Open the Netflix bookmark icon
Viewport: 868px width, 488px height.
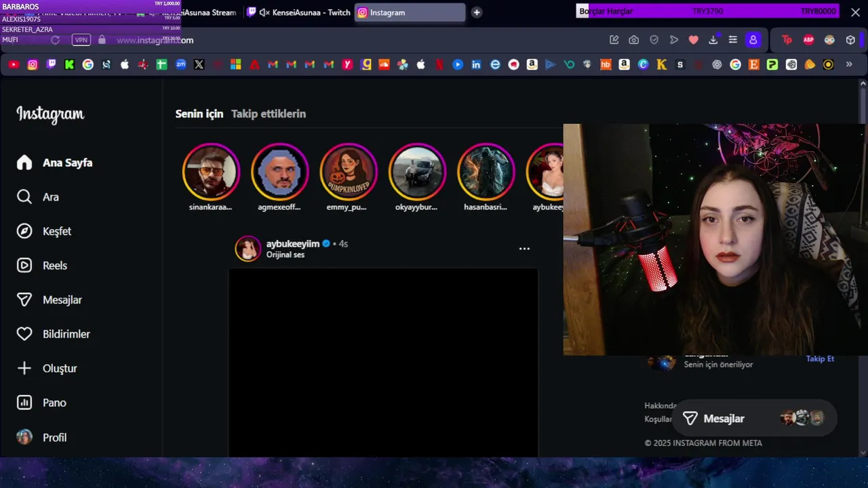click(x=439, y=64)
